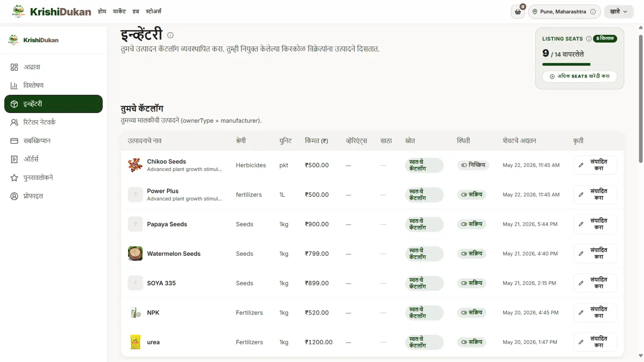Image resolution: width=644 pixels, height=362 pixels.
Task: Click स्वतःचे कॅटलॉग badge in NPK row
Action: pos(424,313)
